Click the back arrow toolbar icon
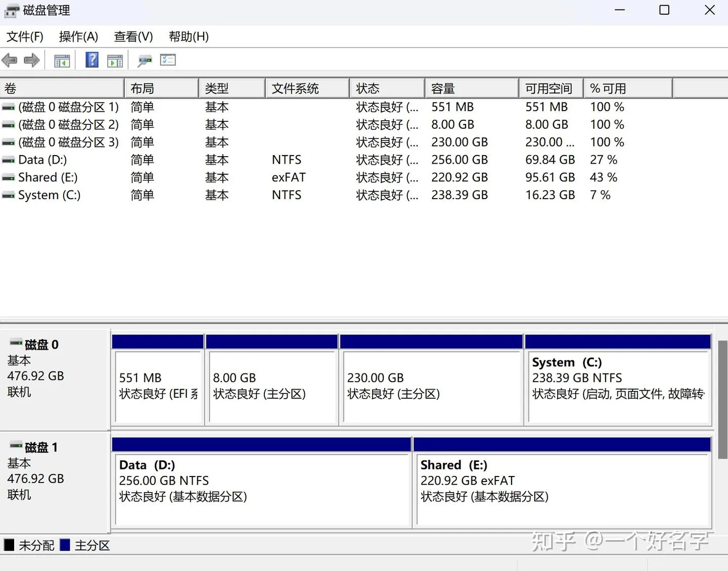The image size is (728, 571). click(10, 61)
